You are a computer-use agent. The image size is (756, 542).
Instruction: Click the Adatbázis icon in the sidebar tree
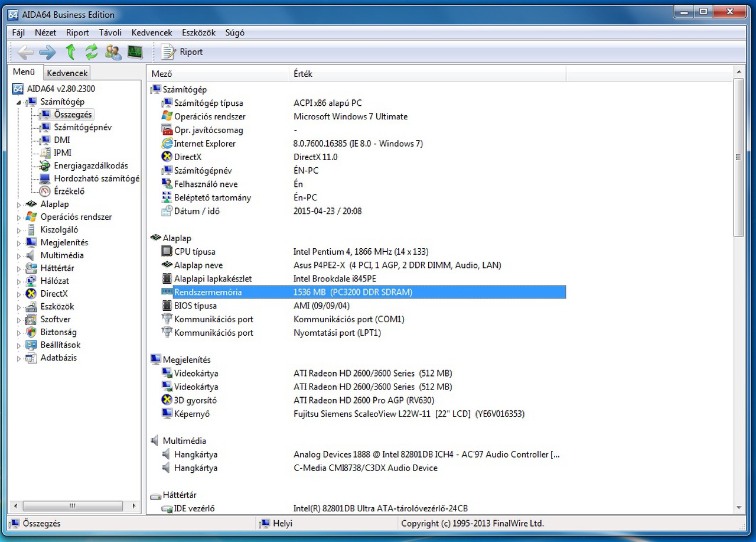(x=31, y=358)
